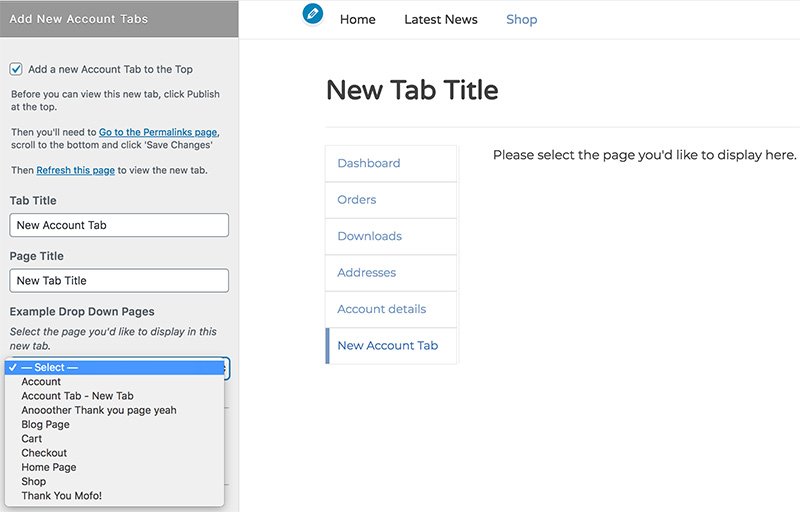Screen dimensions: 800x512
Task: Click Refresh this page link
Action: [76, 170]
